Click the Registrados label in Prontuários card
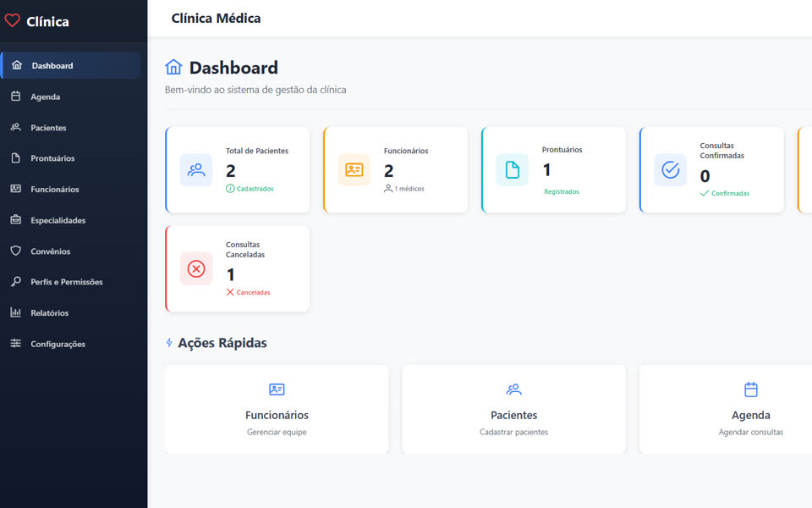 562,192
